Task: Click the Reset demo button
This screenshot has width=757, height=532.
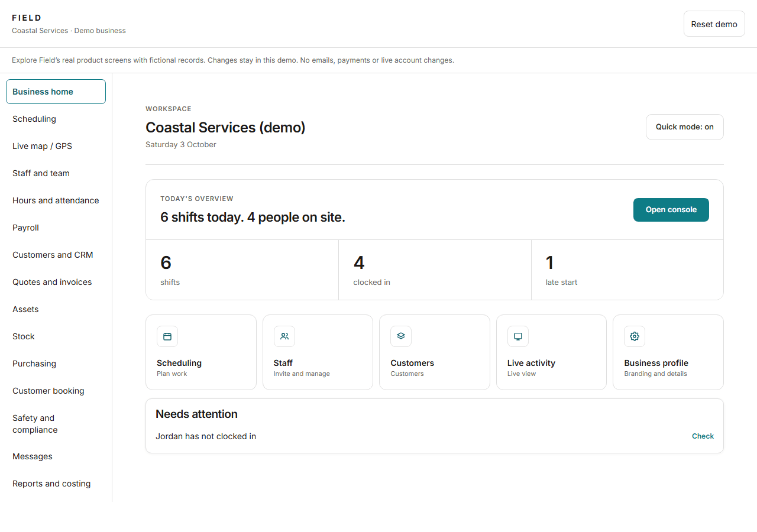Action: click(x=714, y=24)
